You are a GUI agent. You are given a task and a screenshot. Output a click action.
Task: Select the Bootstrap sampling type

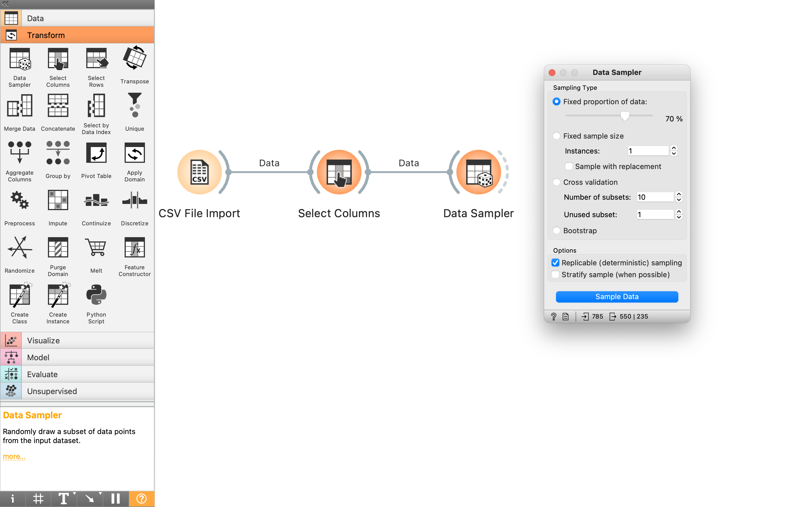557,230
